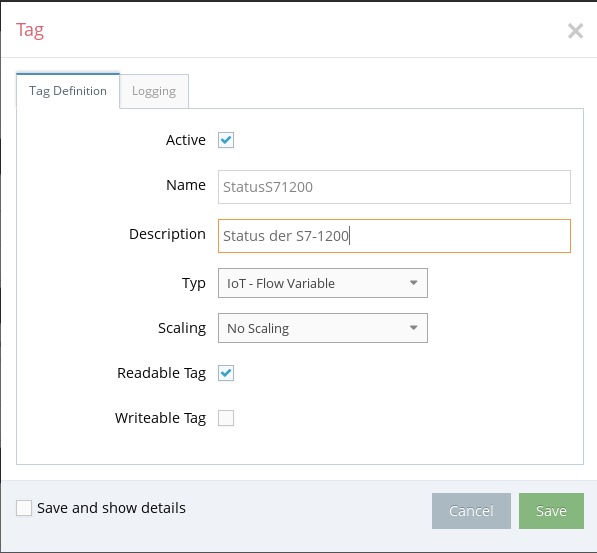Open the Typ dropdown showing IoT - Flow Variable
597x553 pixels.
pos(323,283)
